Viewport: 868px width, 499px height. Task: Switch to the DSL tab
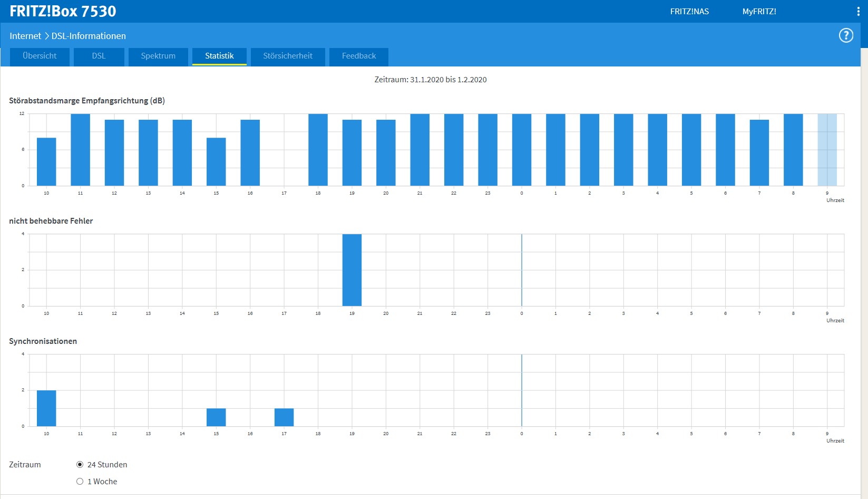pyautogui.click(x=99, y=56)
